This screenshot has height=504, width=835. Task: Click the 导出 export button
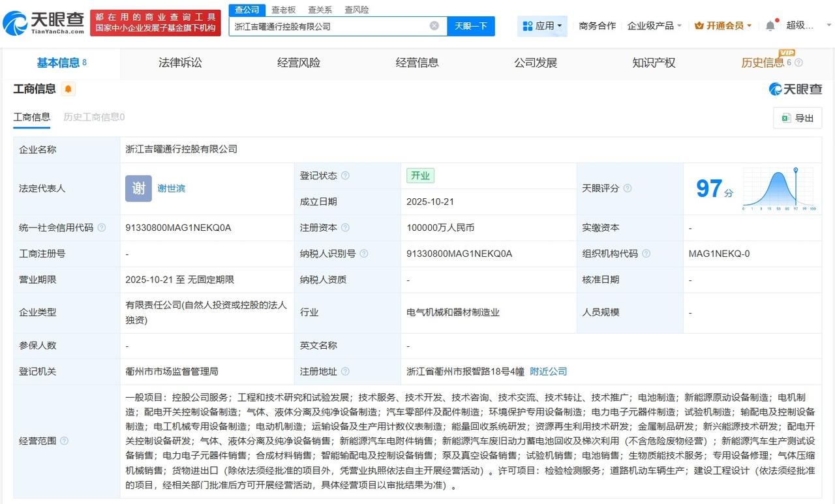coord(797,118)
